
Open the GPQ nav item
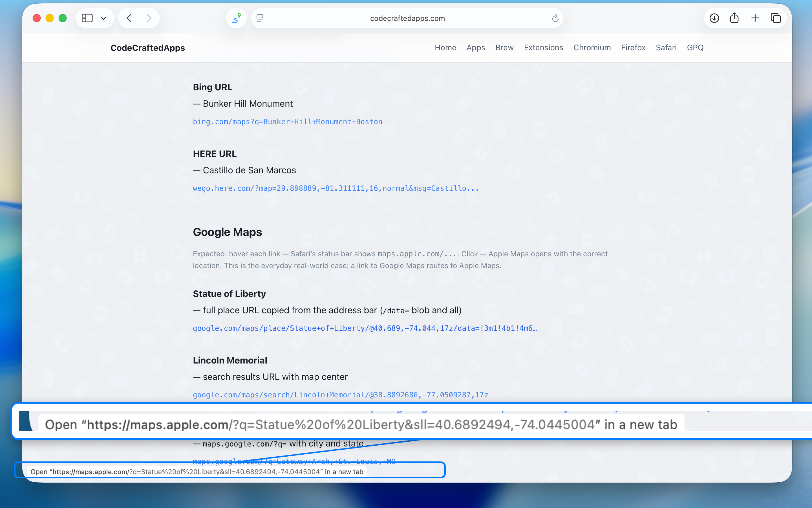pos(695,48)
